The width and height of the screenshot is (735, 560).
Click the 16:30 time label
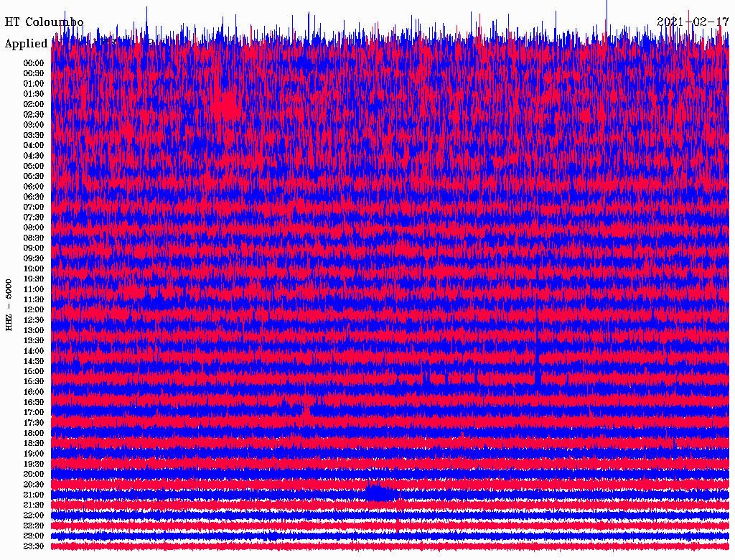tap(34, 402)
